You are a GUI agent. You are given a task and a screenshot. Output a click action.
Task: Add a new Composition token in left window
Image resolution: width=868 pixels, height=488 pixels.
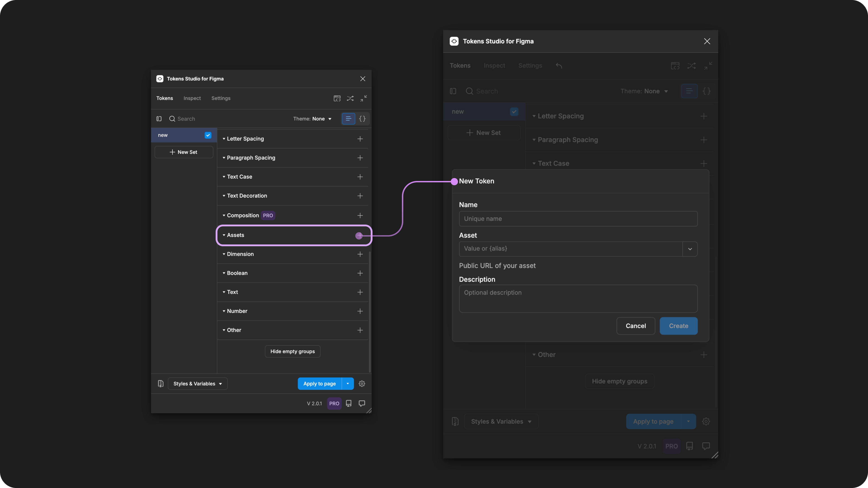pyautogui.click(x=360, y=215)
